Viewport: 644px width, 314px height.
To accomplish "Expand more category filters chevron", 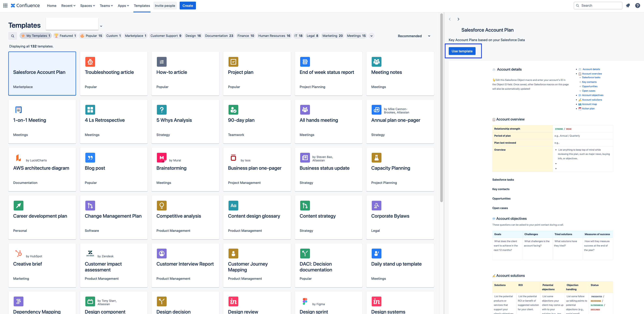I will 372,36.
